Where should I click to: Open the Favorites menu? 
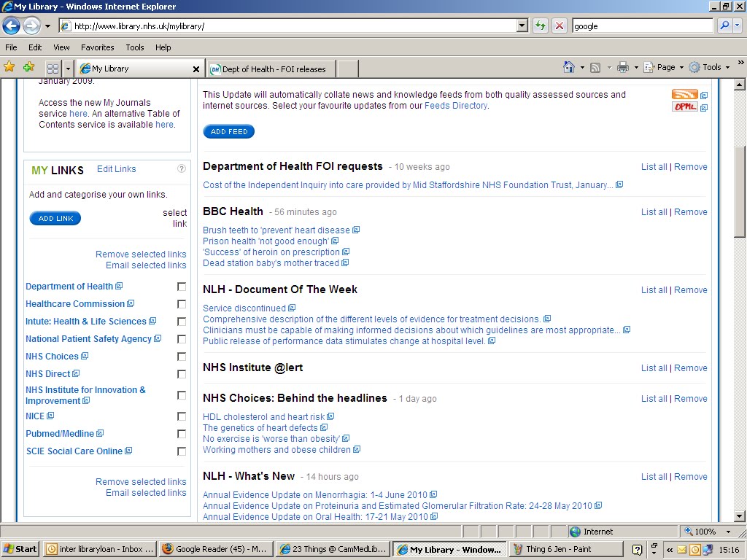click(97, 47)
